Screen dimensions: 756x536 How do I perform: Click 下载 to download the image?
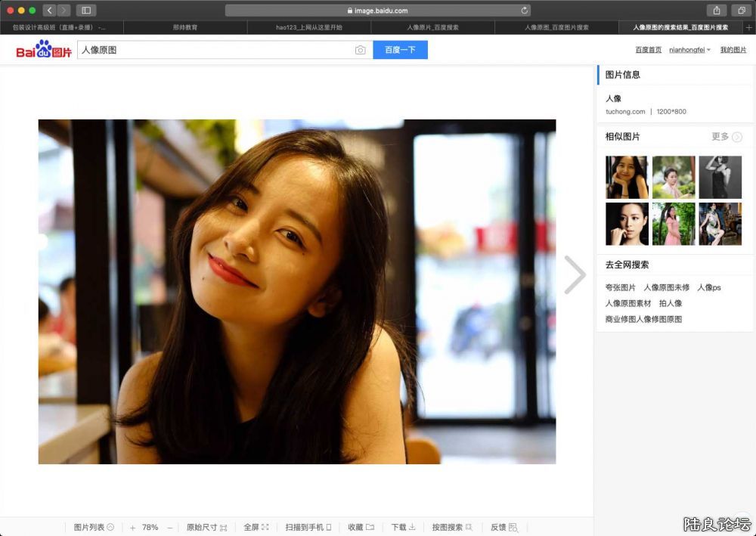pyautogui.click(x=403, y=527)
